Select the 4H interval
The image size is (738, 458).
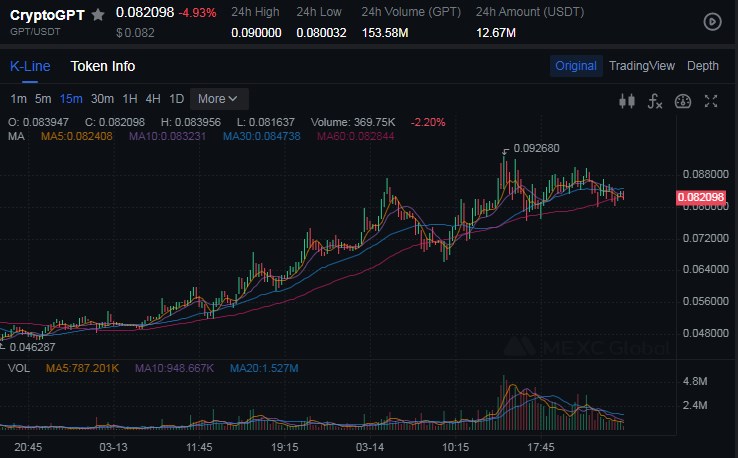[x=153, y=99]
